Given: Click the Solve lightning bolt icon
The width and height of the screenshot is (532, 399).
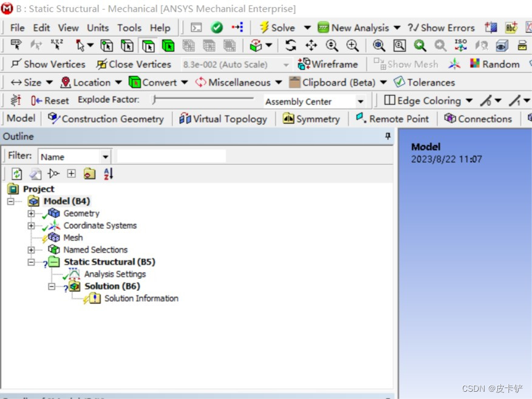Looking at the screenshot, I should [265, 27].
